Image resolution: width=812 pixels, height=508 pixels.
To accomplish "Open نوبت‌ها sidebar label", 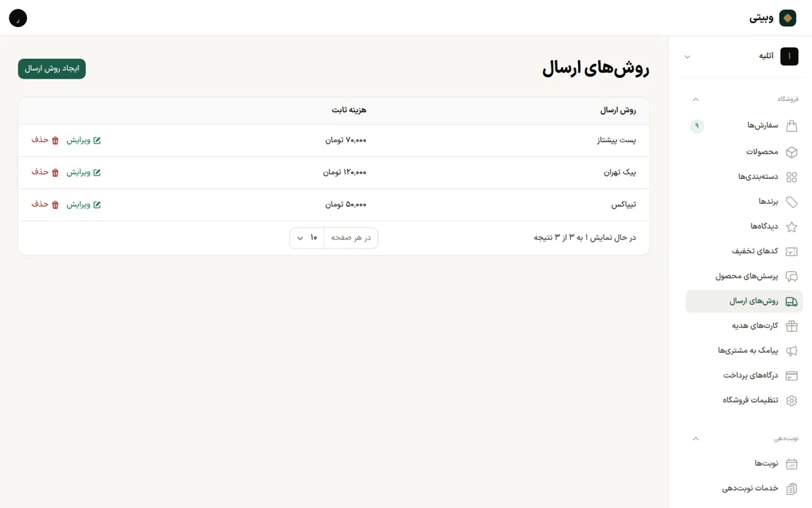I will tap(767, 464).
